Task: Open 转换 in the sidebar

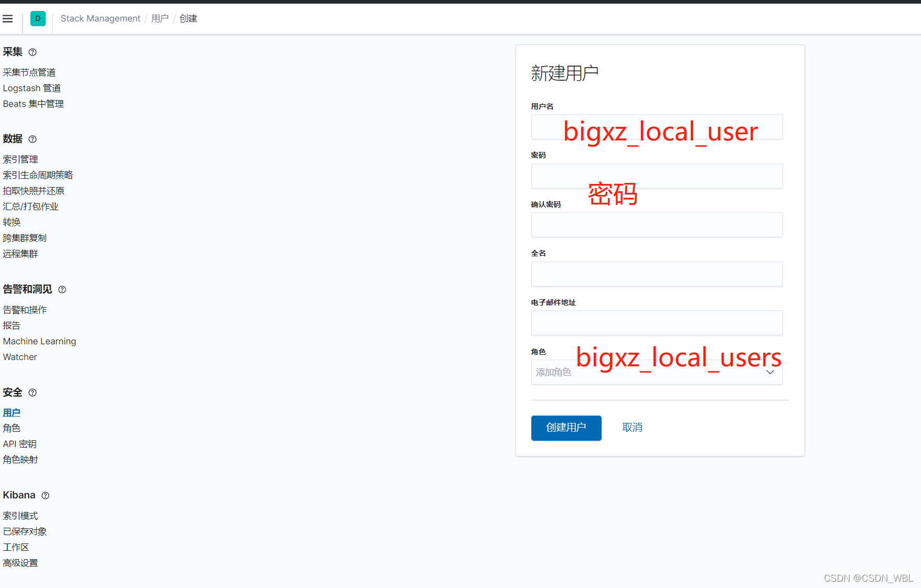Action: [x=12, y=222]
